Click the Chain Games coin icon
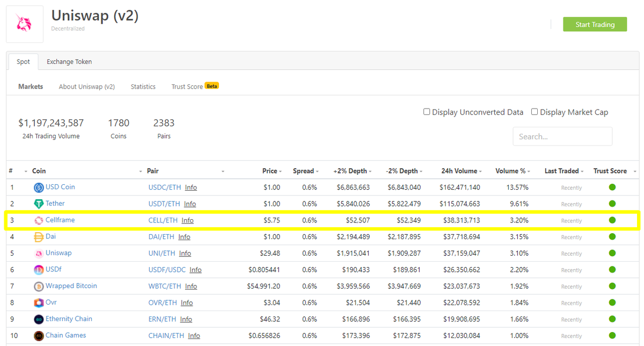Viewport: 644px width, 346px height. click(x=39, y=336)
